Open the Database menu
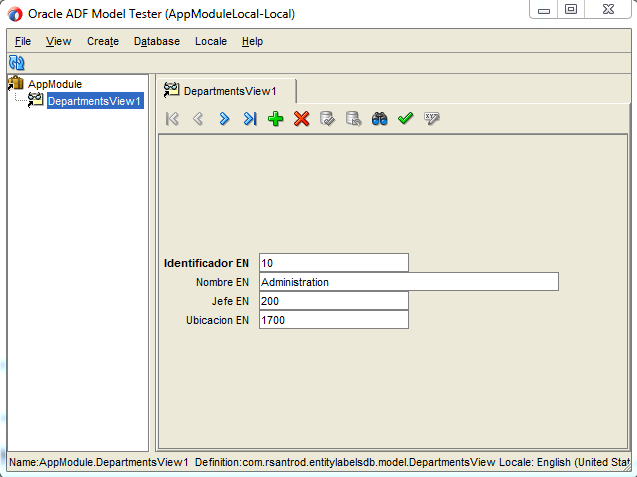Viewport: 637px width, 477px height. [157, 41]
